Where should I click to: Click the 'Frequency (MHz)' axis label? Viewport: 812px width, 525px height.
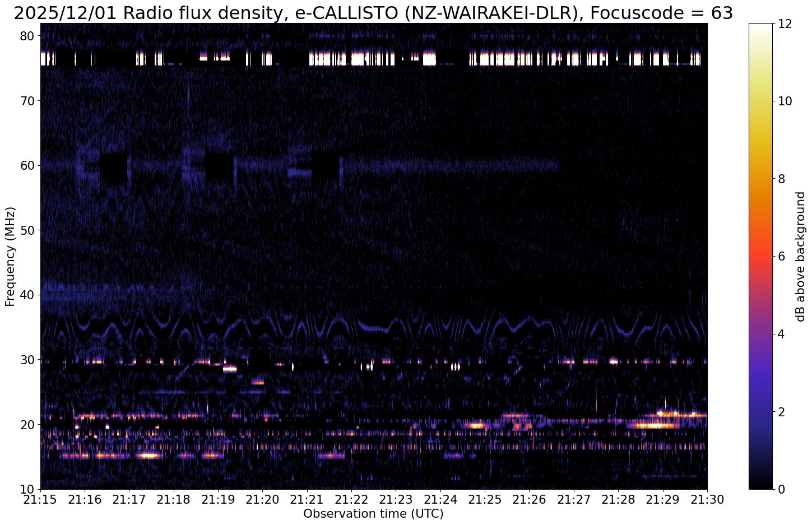click(x=10, y=256)
